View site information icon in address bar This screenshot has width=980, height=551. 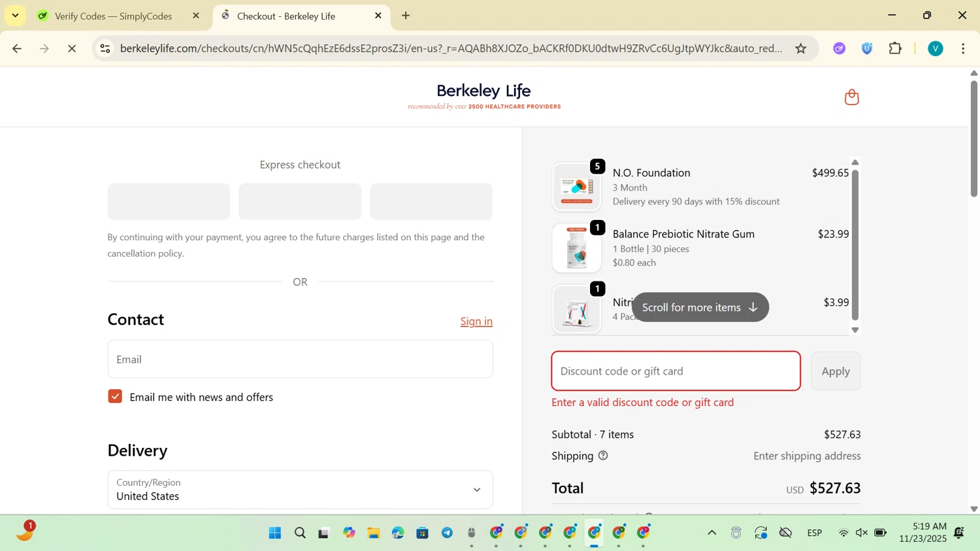[x=105, y=48]
